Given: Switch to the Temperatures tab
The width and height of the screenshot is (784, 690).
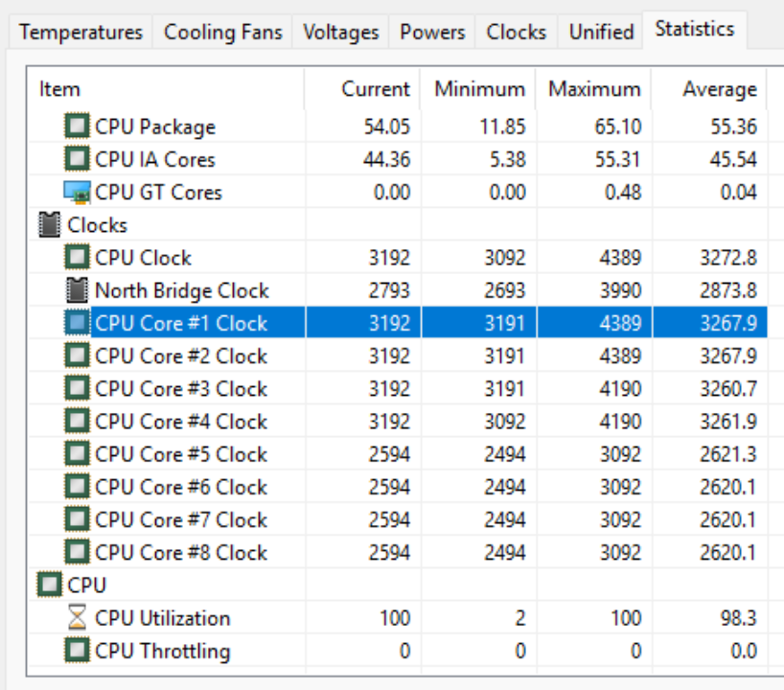Looking at the screenshot, I should pyautogui.click(x=81, y=32).
